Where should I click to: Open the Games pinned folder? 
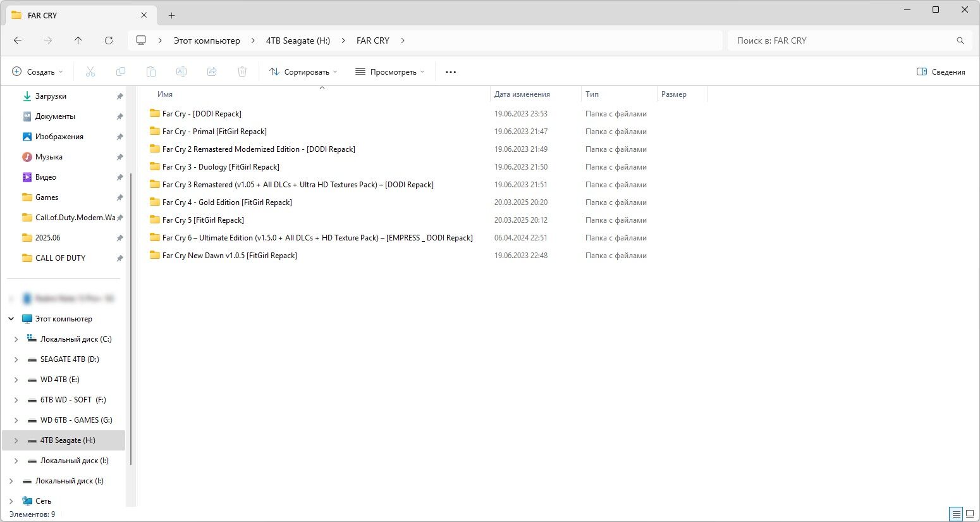(x=46, y=197)
